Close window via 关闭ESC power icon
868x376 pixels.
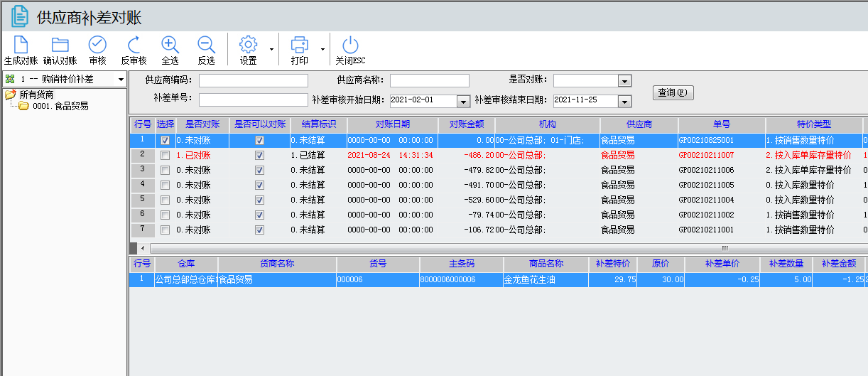pyautogui.click(x=350, y=45)
